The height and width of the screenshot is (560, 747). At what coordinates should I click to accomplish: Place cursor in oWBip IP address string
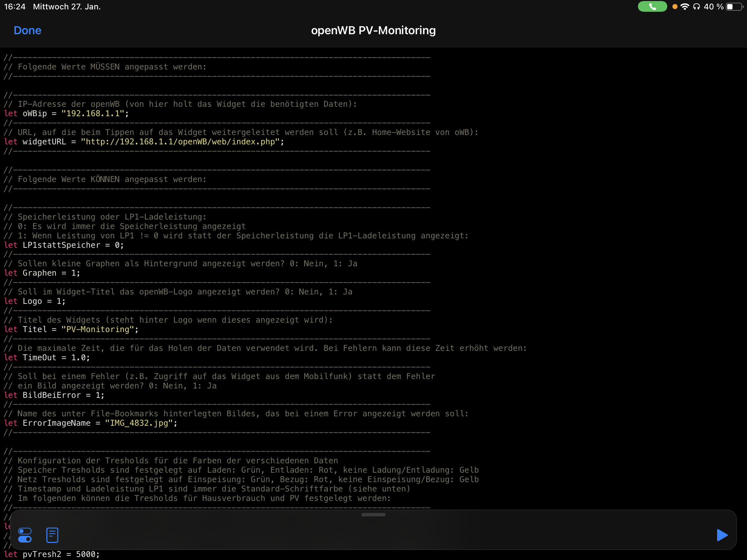coord(93,113)
